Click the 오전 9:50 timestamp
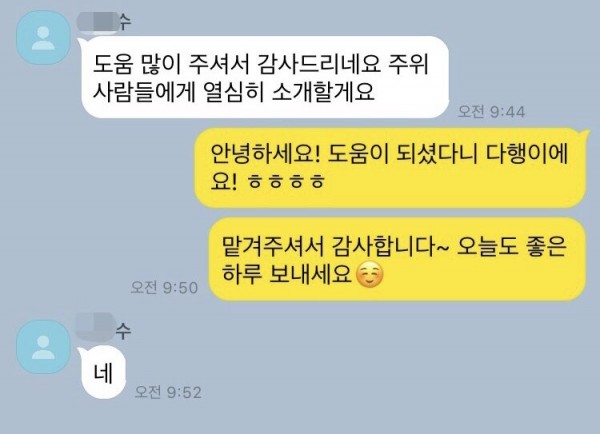The image size is (600, 434). point(165,288)
